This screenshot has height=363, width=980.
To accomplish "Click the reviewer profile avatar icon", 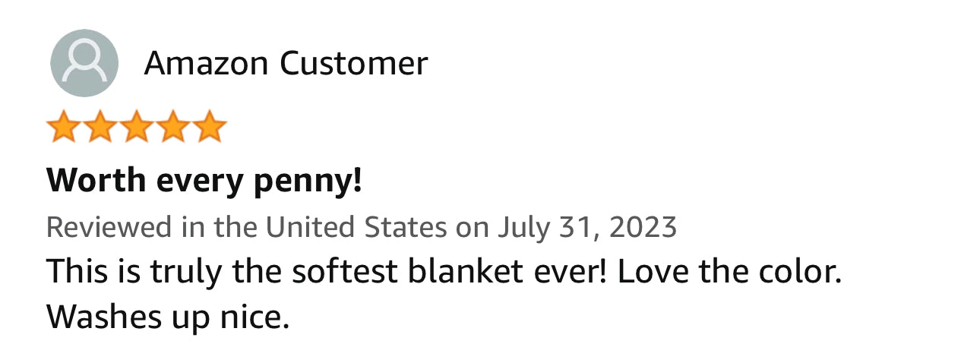I will pyautogui.click(x=84, y=63).
